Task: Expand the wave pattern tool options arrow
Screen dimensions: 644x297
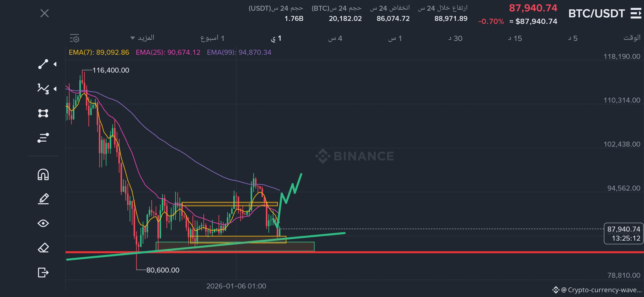Action: pos(55,89)
